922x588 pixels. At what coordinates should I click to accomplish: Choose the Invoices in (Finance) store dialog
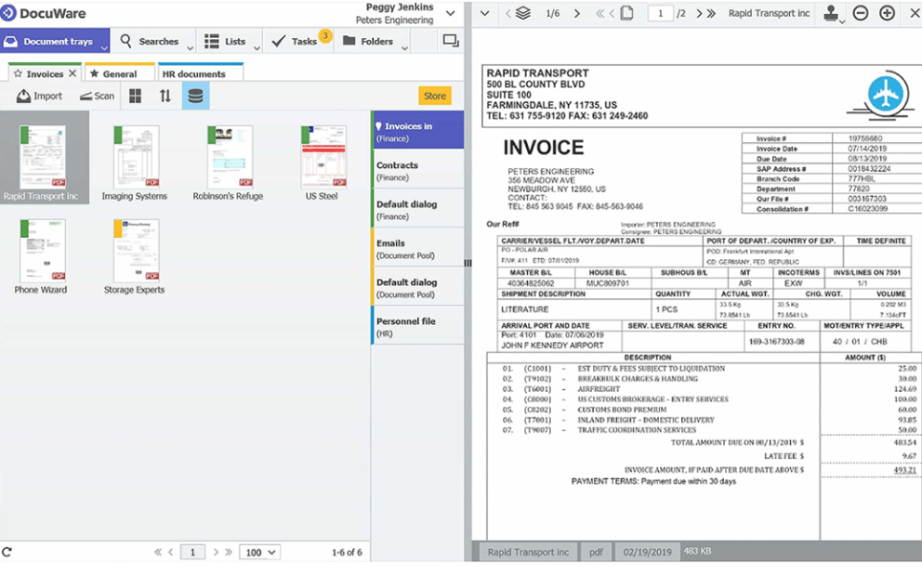[417, 130]
